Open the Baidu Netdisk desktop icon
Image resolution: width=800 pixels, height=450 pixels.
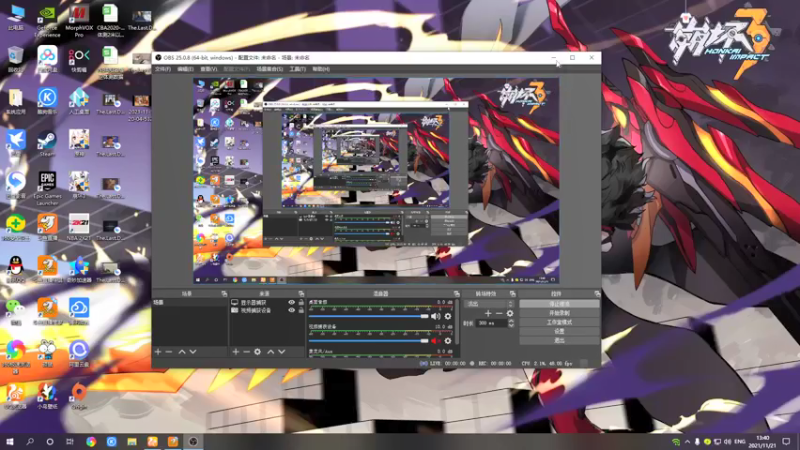(x=47, y=59)
